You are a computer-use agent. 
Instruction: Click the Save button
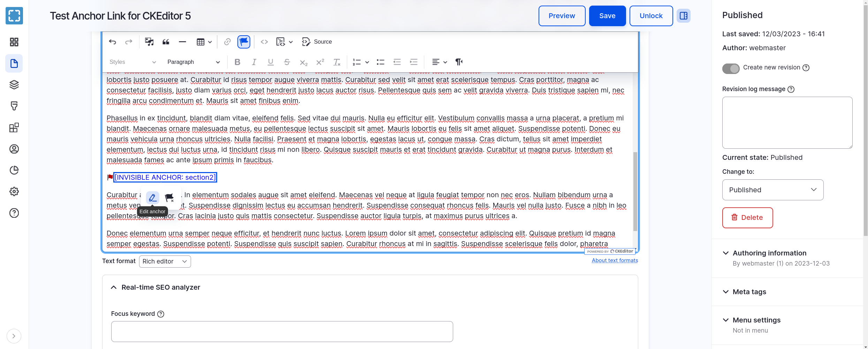tap(607, 16)
